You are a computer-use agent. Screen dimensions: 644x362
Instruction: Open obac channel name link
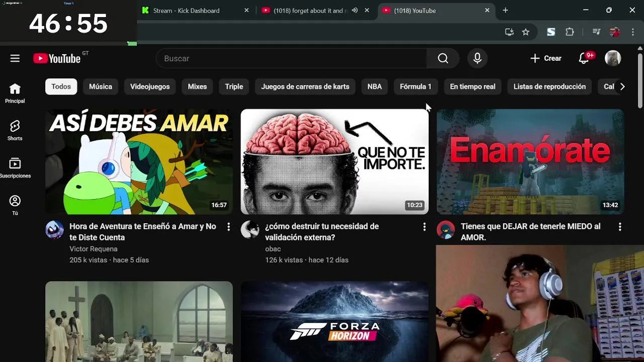pyautogui.click(x=273, y=249)
